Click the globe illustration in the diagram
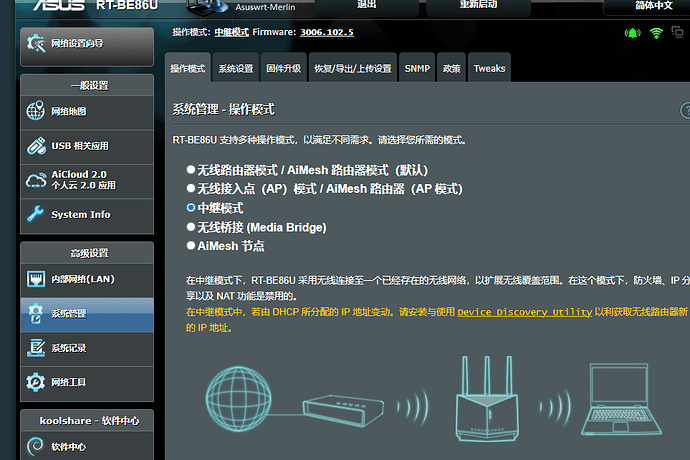The width and height of the screenshot is (690, 460). (x=238, y=399)
